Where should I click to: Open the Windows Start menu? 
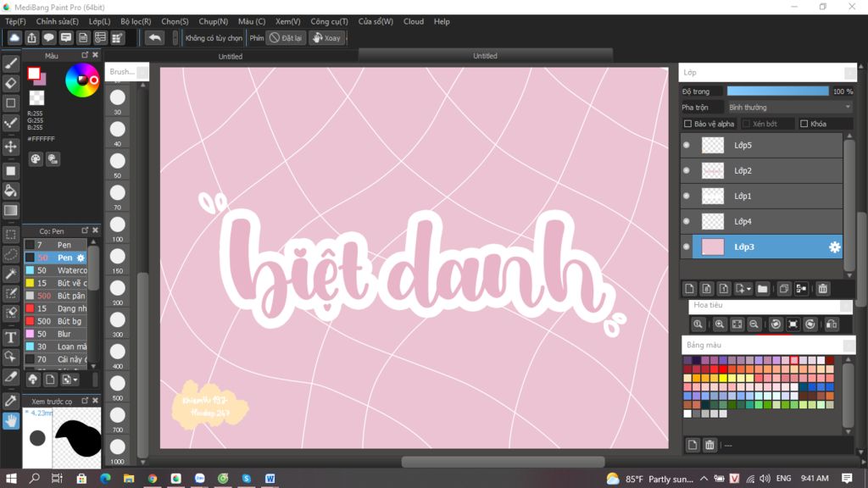(11, 479)
